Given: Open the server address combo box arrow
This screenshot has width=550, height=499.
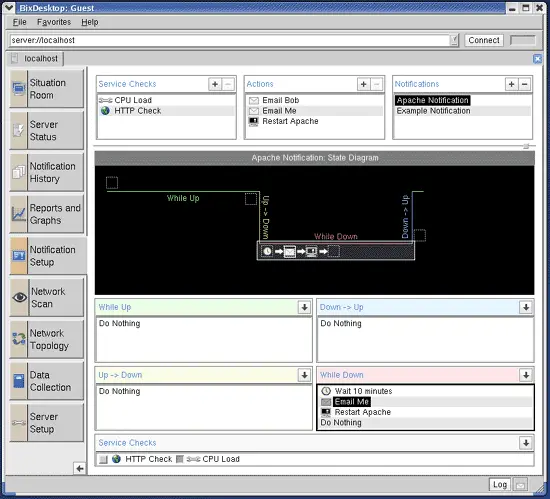Looking at the screenshot, I should point(454,40).
